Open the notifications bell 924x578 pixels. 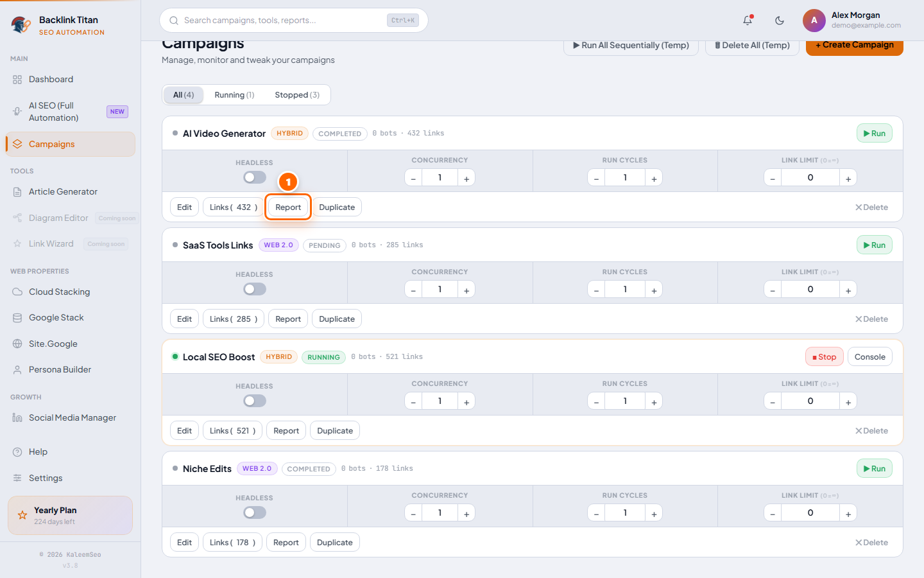point(748,21)
